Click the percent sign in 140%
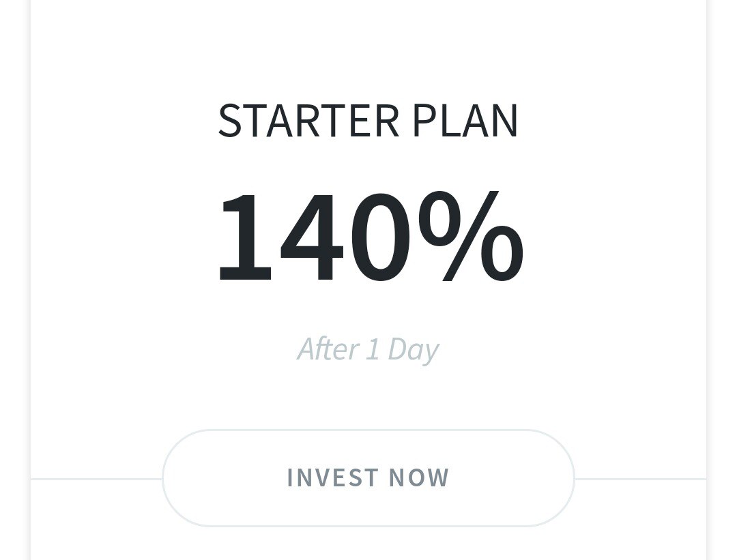737x560 pixels. [x=471, y=236]
